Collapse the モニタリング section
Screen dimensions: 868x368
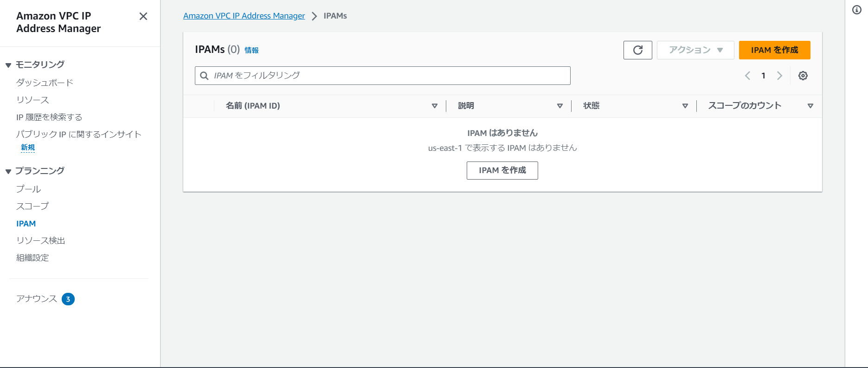tap(8, 65)
